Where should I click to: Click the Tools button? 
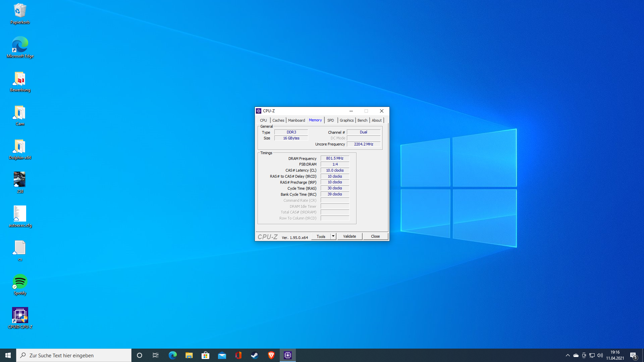pos(321,236)
